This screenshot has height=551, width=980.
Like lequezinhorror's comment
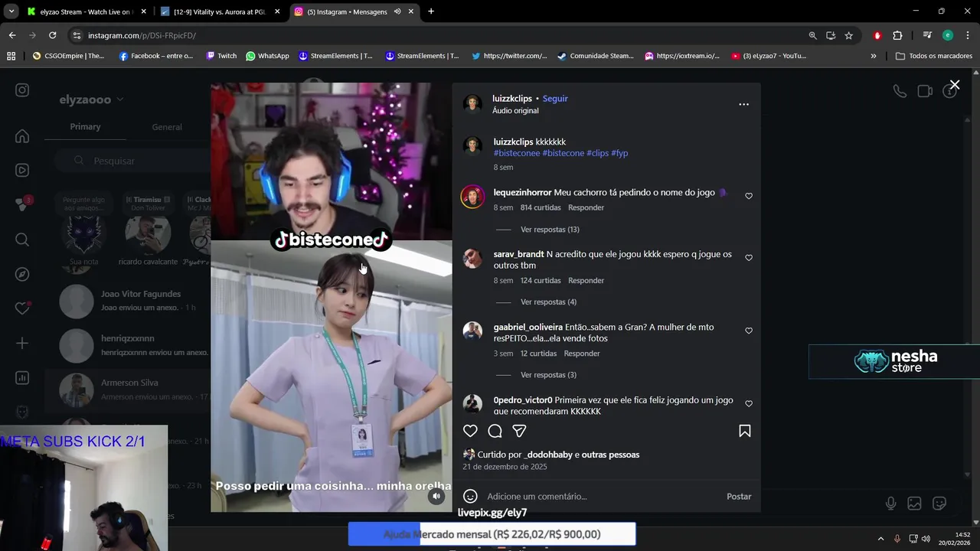tap(749, 196)
